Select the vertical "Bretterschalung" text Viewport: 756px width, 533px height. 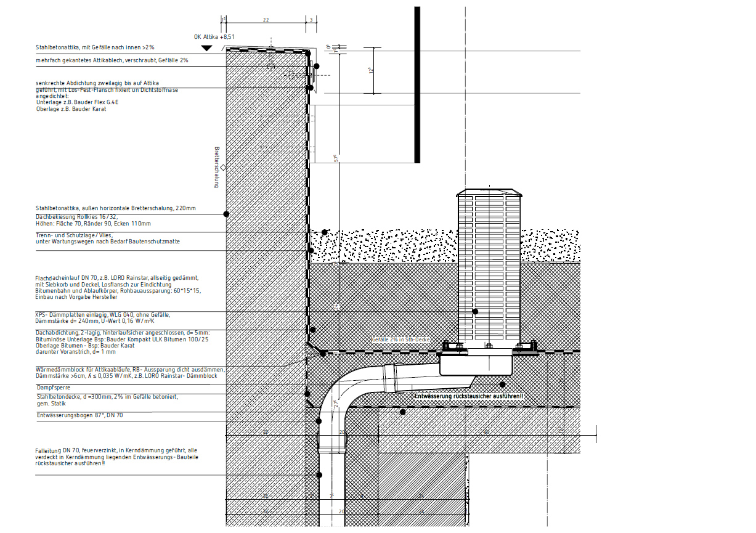[x=217, y=167]
